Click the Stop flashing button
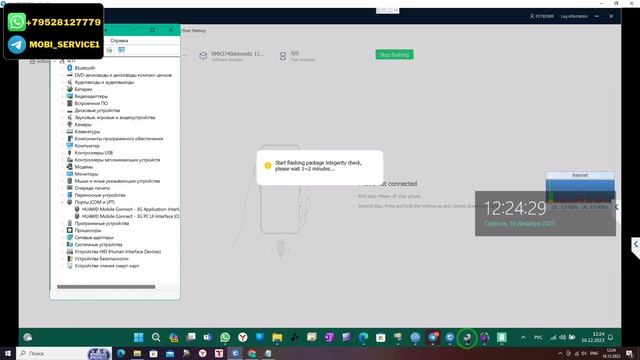The image size is (640, 360). [x=394, y=55]
